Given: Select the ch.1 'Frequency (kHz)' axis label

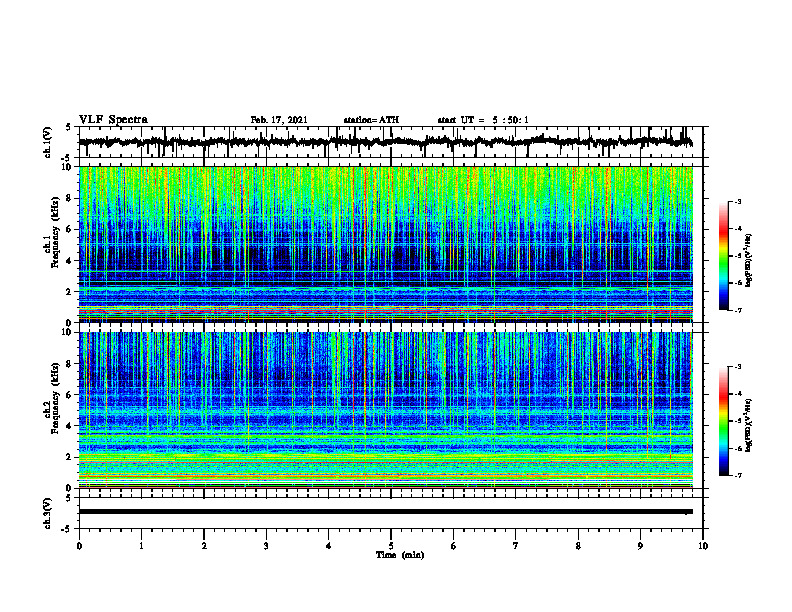Looking at the screenshot, I should point(54,232).
